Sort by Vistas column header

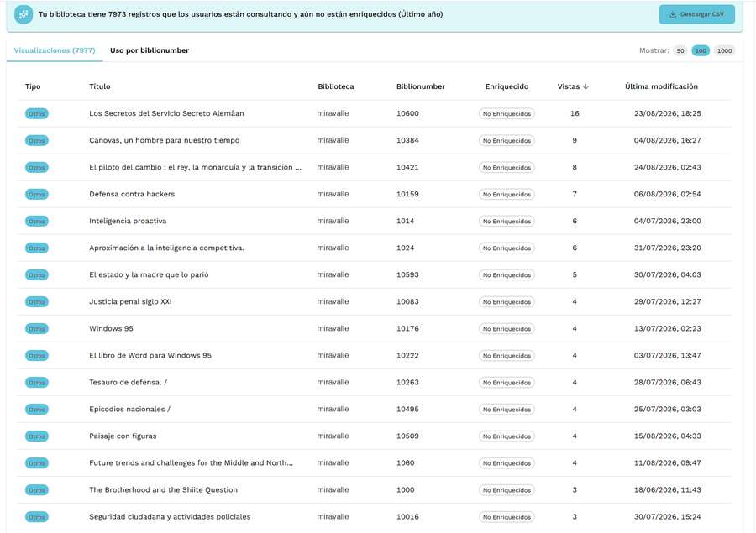tap(573, 86)
